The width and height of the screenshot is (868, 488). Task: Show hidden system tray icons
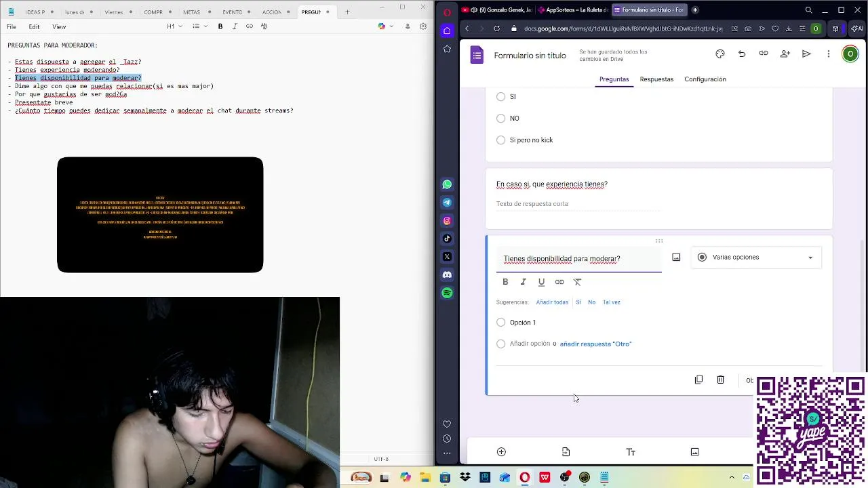[x=732, y=478]
